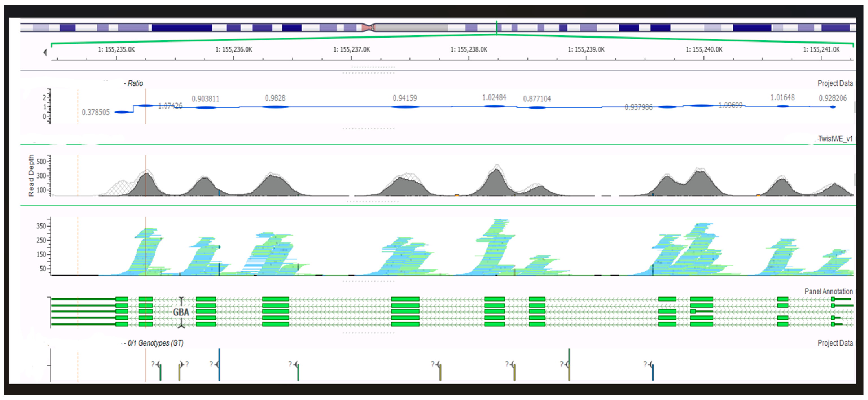This screenshot has height=400, width=868.
Task: Click the 1: 155,238.0K ruler position
Action: point(469,49)
